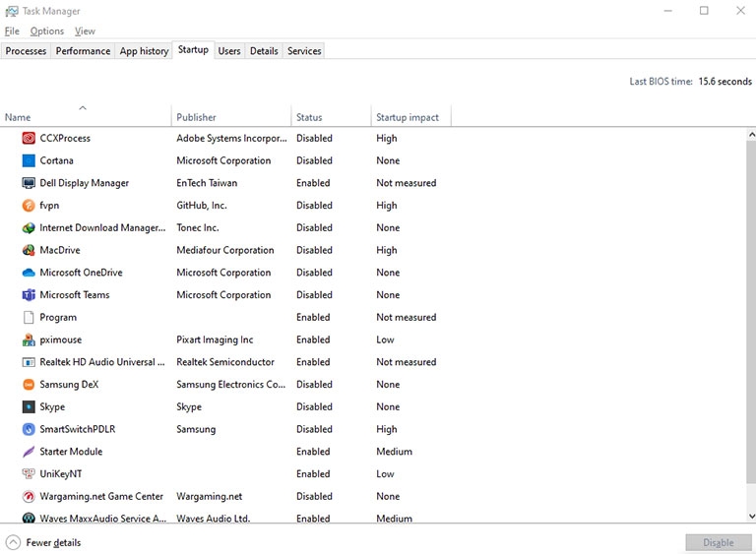Click Low impact of UniKeyNT
This screenshot has width=756, height=554.
click(385, 474)
